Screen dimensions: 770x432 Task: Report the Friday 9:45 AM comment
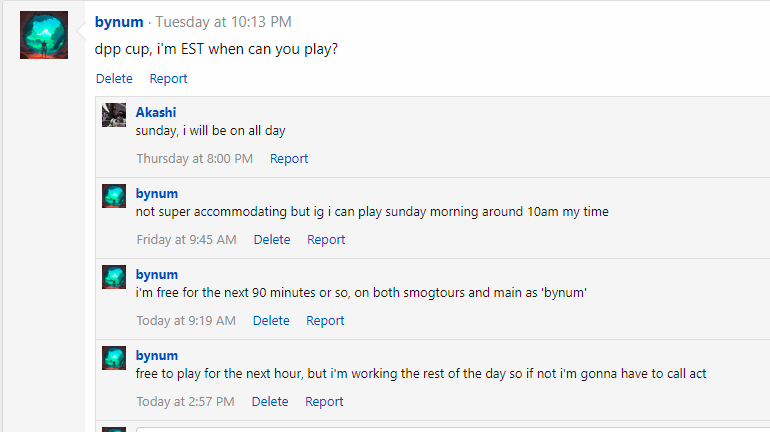[326, 239]
